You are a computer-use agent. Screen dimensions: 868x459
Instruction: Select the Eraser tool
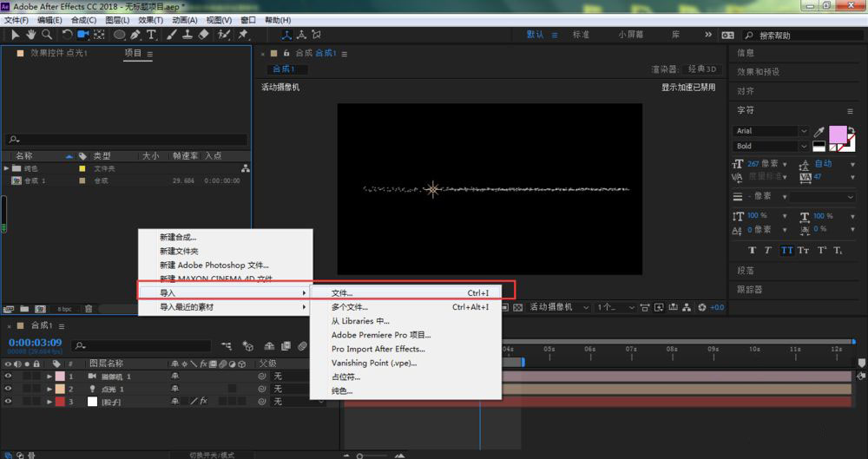[203, 35]
